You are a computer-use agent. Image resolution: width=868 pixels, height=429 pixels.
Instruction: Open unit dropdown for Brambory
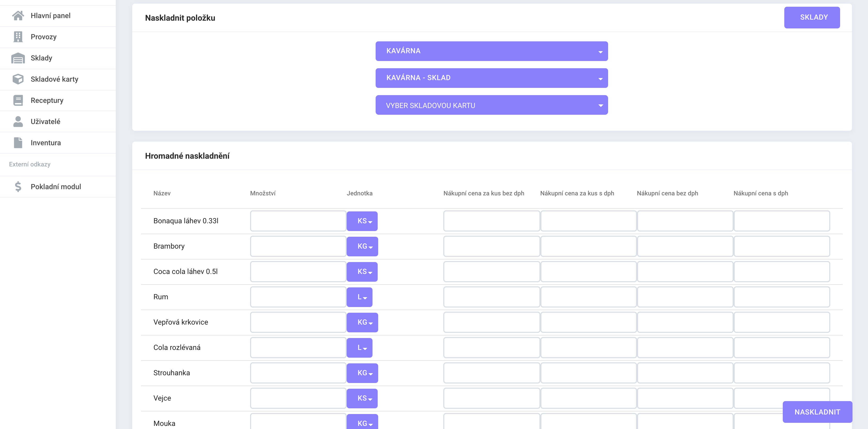tap(362, 246)
